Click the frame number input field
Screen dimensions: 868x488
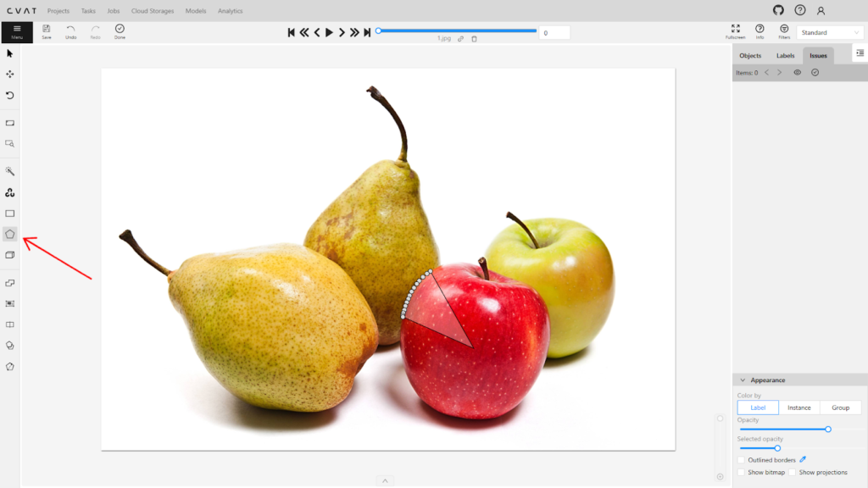(554, 33)
